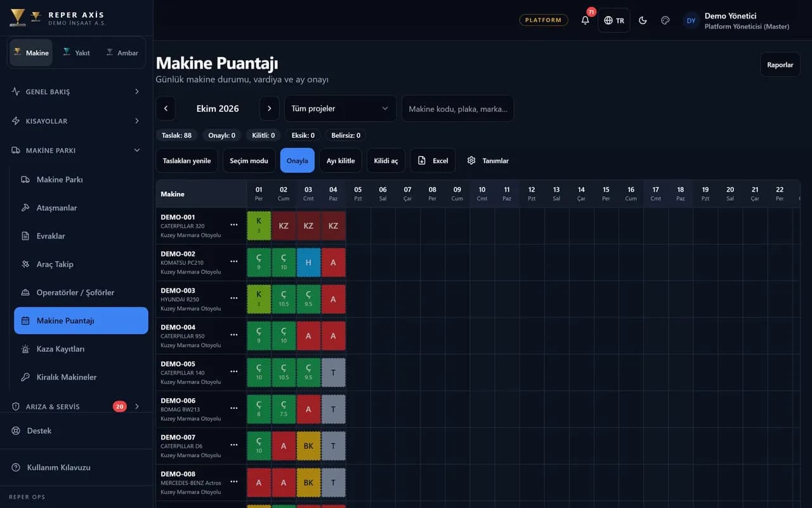Click the Taslak: 88 status chip

pyautogui.click(x=177, y=135)
